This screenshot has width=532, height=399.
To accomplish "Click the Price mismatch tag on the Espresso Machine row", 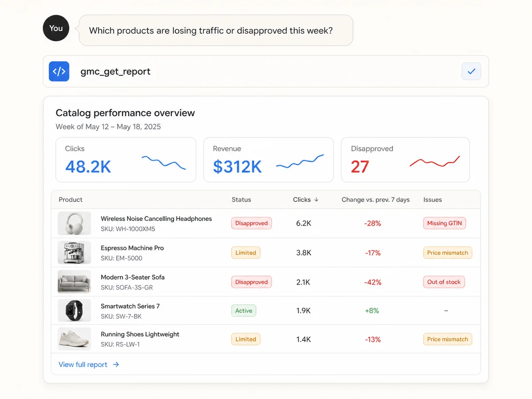I will click(447, 253).
